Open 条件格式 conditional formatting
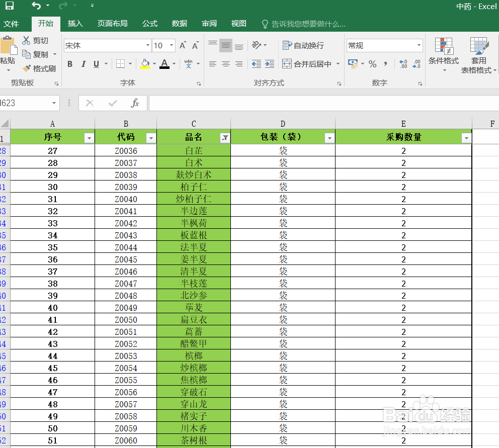This screenshot has width=499, height=448. click(x=444, y=55)
